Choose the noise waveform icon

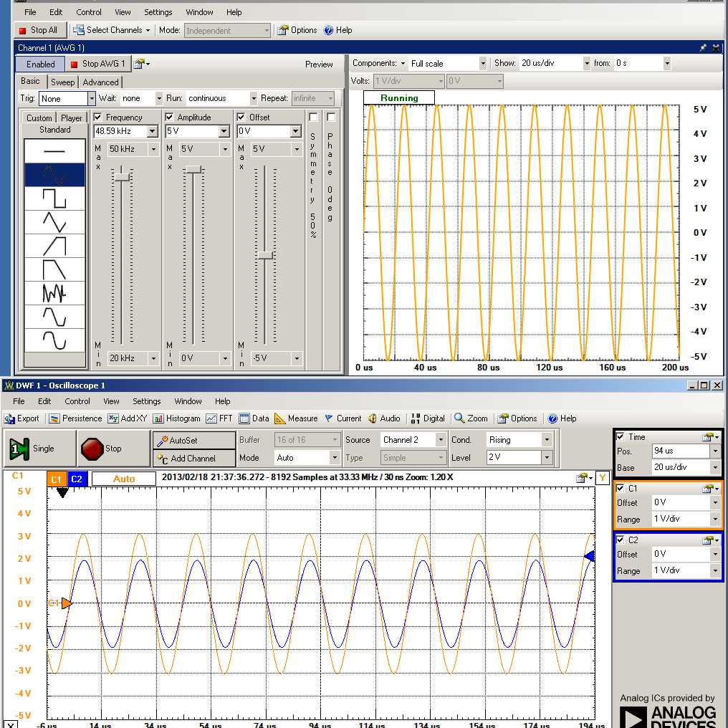pos(54,293)
